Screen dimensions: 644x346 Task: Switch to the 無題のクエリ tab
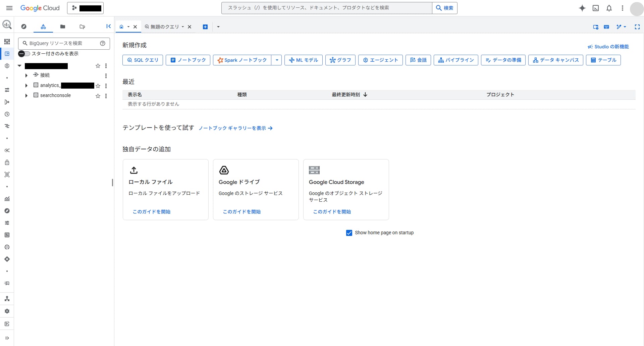tap(165, 27)
